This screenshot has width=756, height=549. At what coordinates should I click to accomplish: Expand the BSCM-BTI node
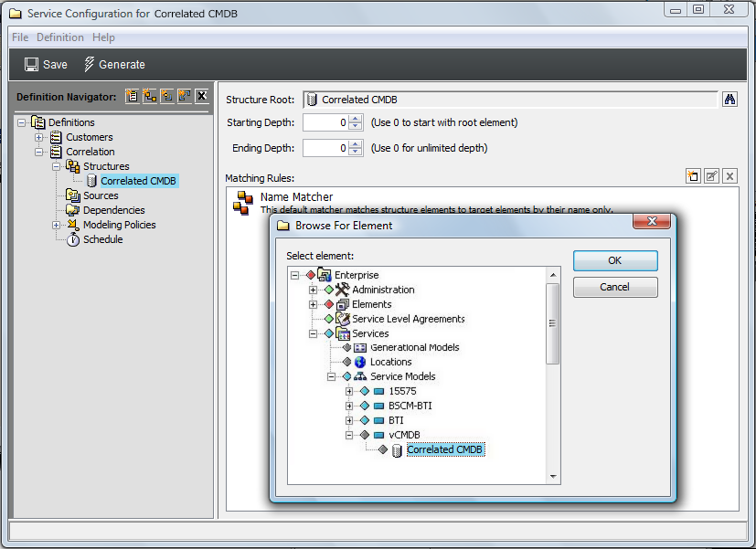[x=349, y=406]
